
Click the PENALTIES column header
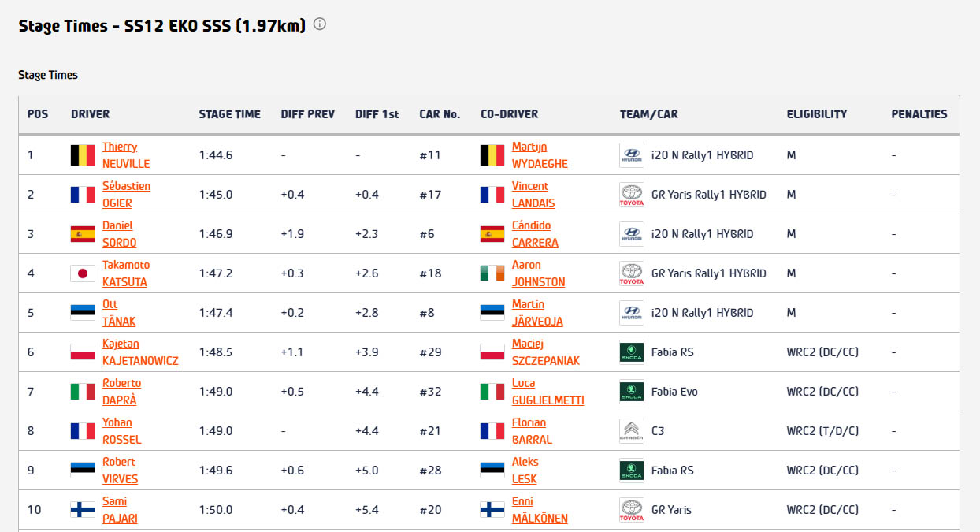point(919,114)
